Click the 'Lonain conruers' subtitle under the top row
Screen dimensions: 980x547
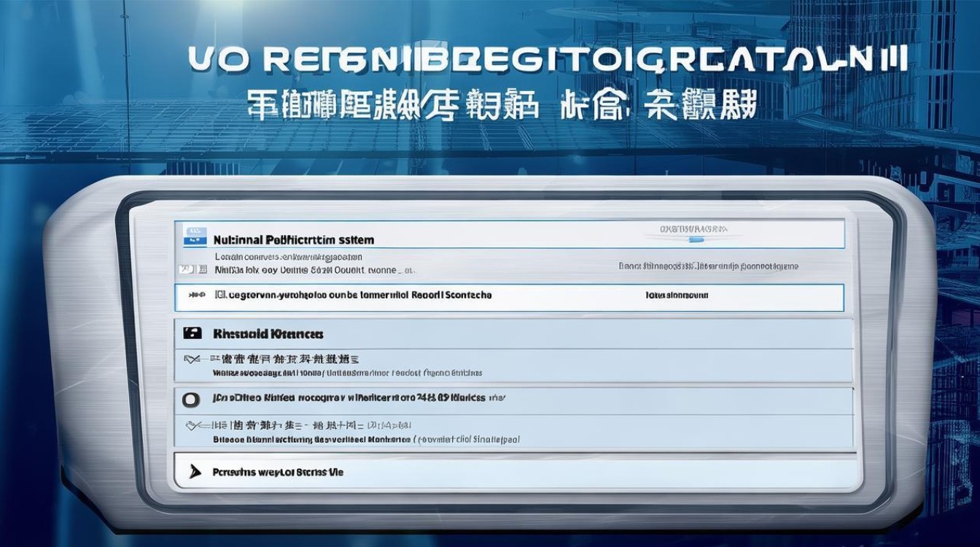(x=288, y=257)
